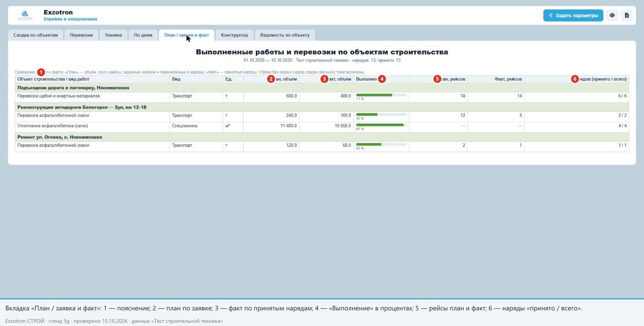Click «Уплотнение асфальтобетона (каток)» row
This screenshot has width=644, height=326.
(322, 127)
